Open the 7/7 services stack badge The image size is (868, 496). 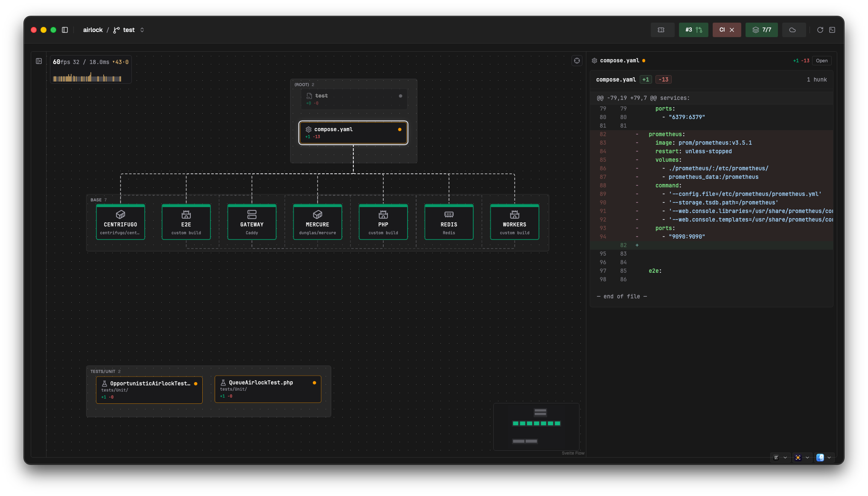click(761, 30)
